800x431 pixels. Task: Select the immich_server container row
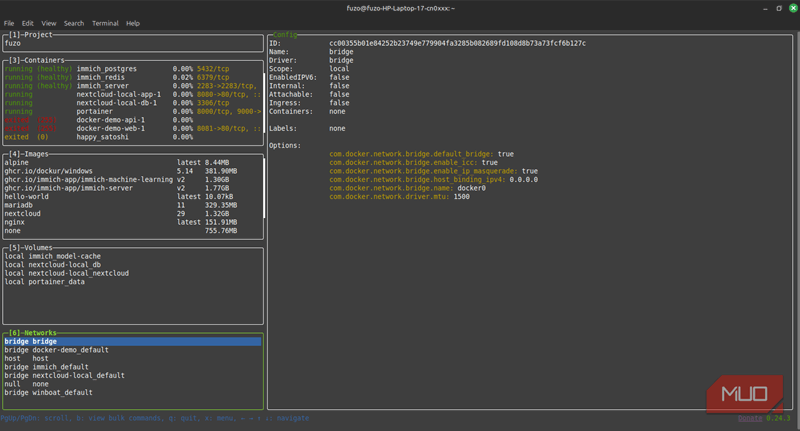point(133,86)
